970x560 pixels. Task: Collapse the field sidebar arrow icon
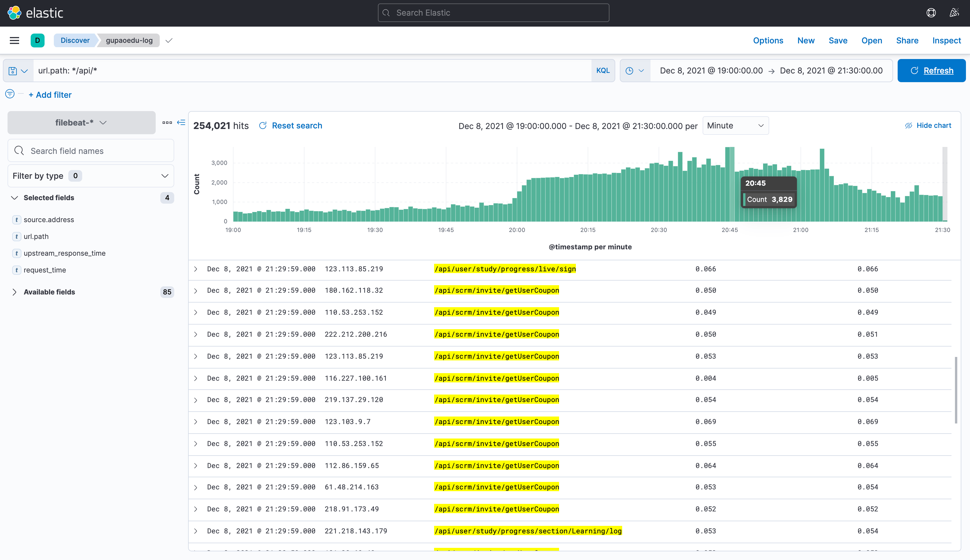(181, 122)
